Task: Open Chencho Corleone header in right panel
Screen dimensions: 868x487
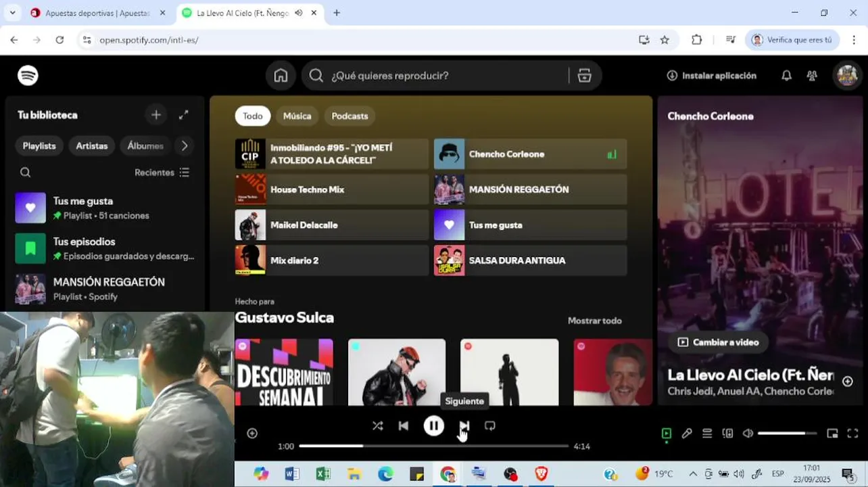Action: click(710, 116)
